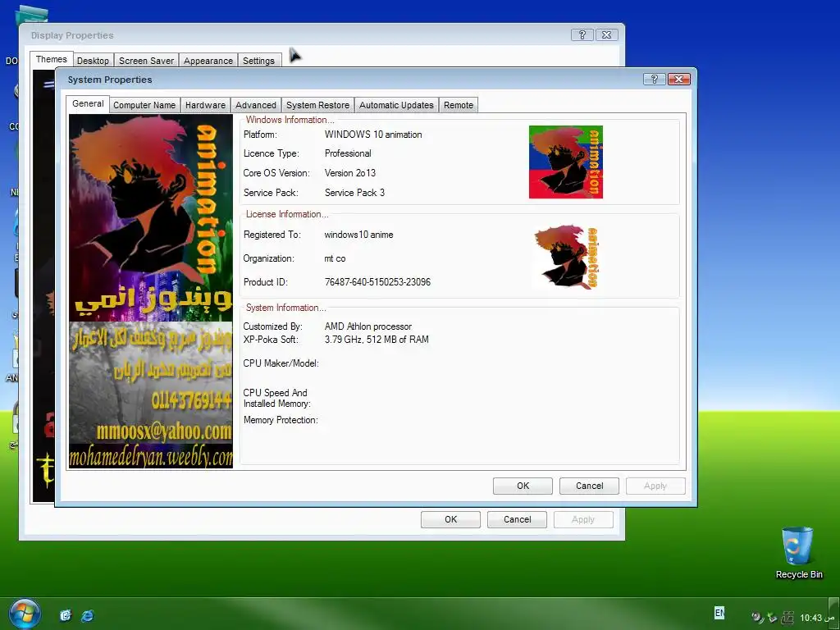Viewport: 840px width, 630px height.
Task: Open the Recycle Bin desktop icon
Action: point(798,553)
